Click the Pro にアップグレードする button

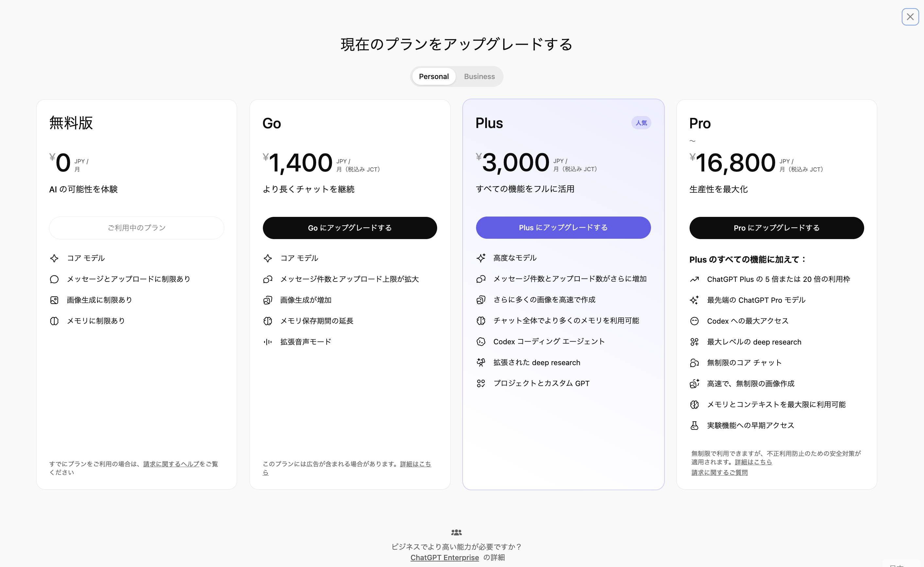[777, 228]
